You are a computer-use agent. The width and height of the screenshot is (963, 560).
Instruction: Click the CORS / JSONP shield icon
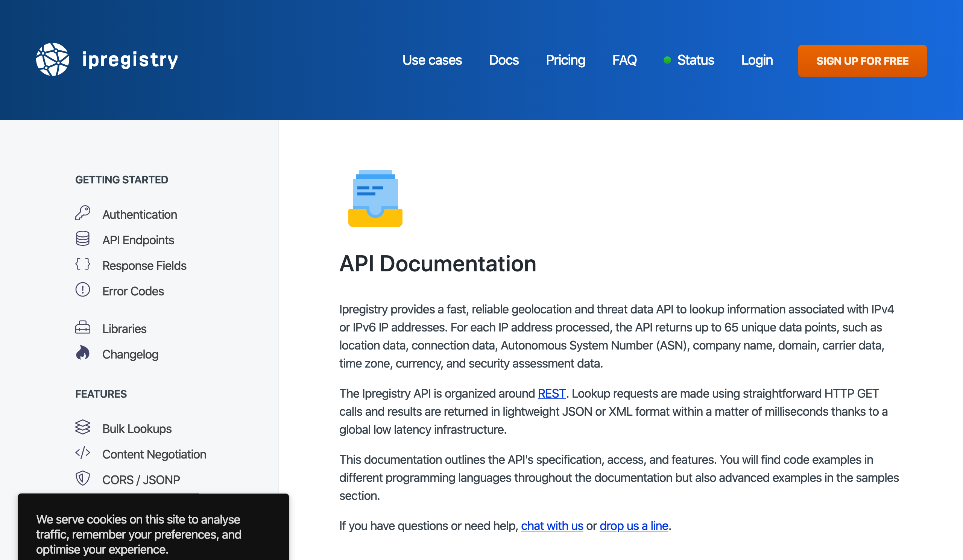pyautogui.click(x=82, y=478)
